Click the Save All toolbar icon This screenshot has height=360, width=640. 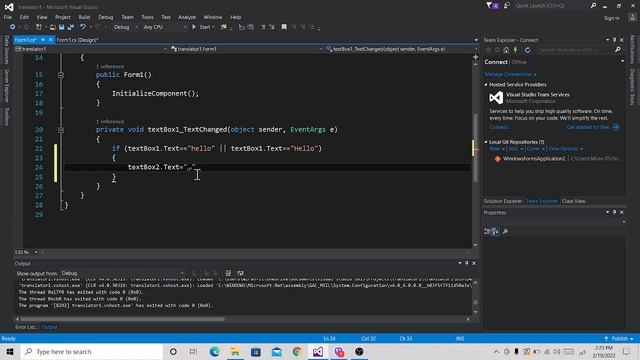71,27
